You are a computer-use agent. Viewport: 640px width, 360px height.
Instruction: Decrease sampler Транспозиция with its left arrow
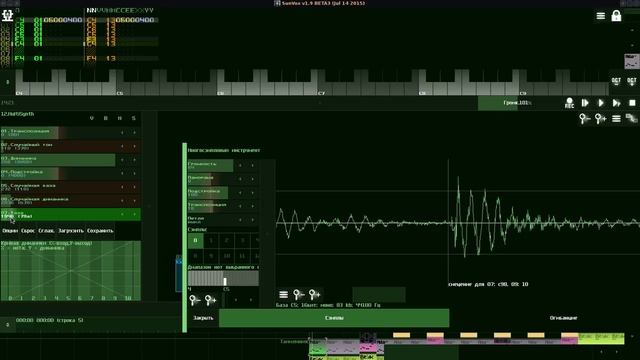(x=240, y=206)
